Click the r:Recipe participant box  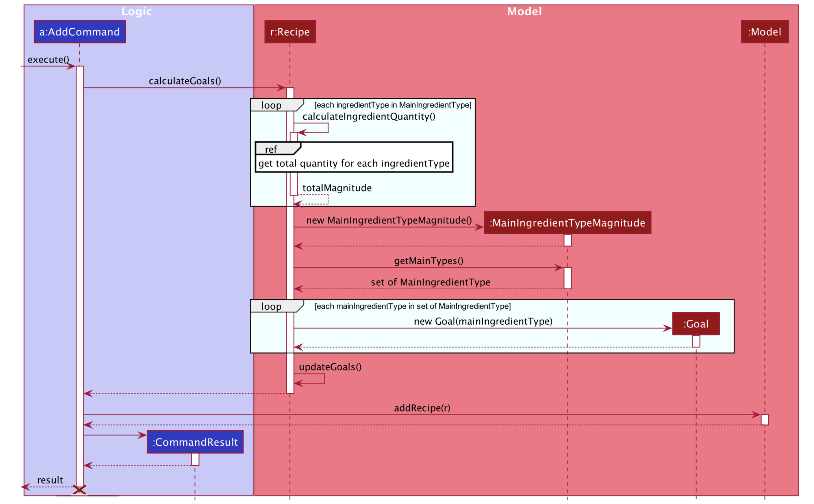[x=290, y=32]
